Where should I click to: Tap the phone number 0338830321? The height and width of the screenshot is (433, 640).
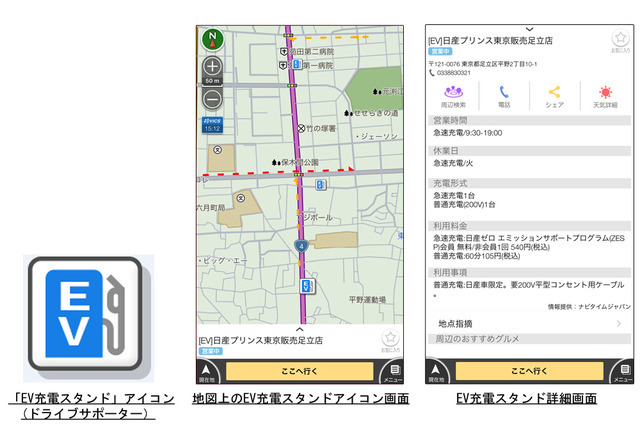tap(453, 73)
